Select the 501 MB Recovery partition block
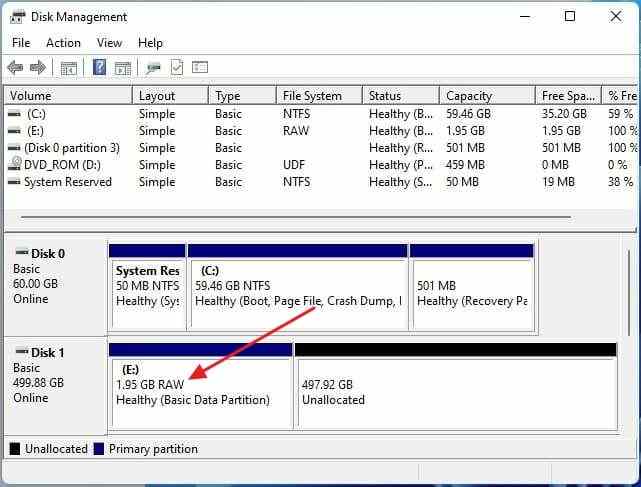Image resolution: width=641 pixels, height=487 pixels. [472, 287]
